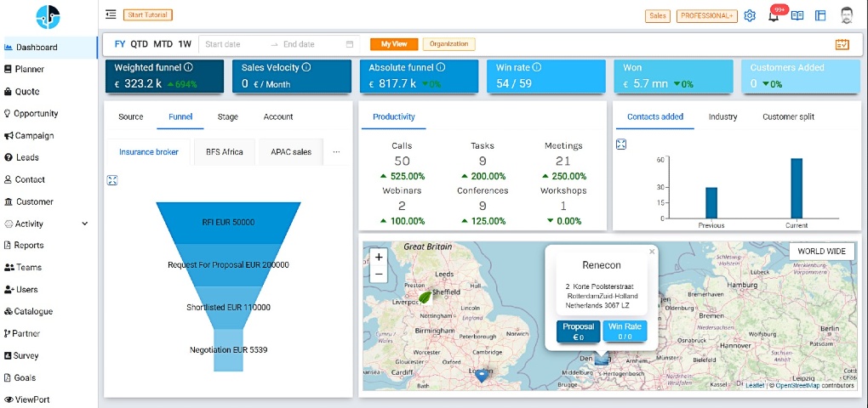Select 1W period filter
868x408 pixels.
pos(185,44)
